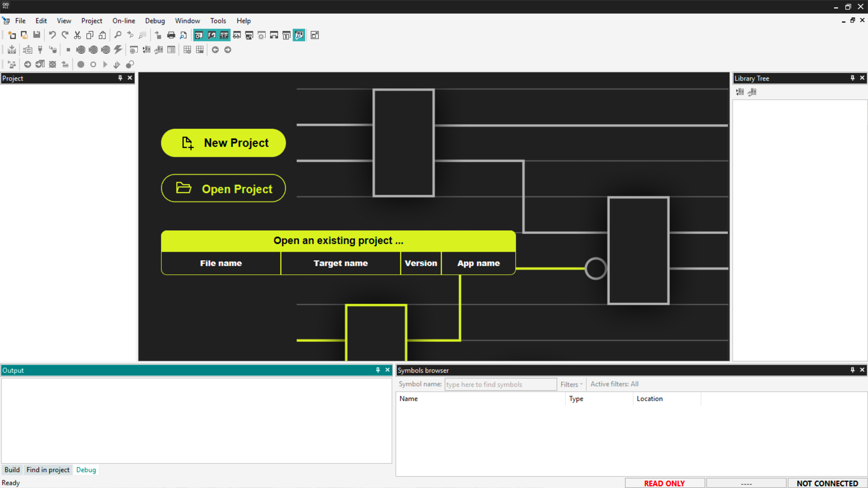868x488 pixels.
Task: Open the Filters dropdown
Action: [x=571, y=385]
